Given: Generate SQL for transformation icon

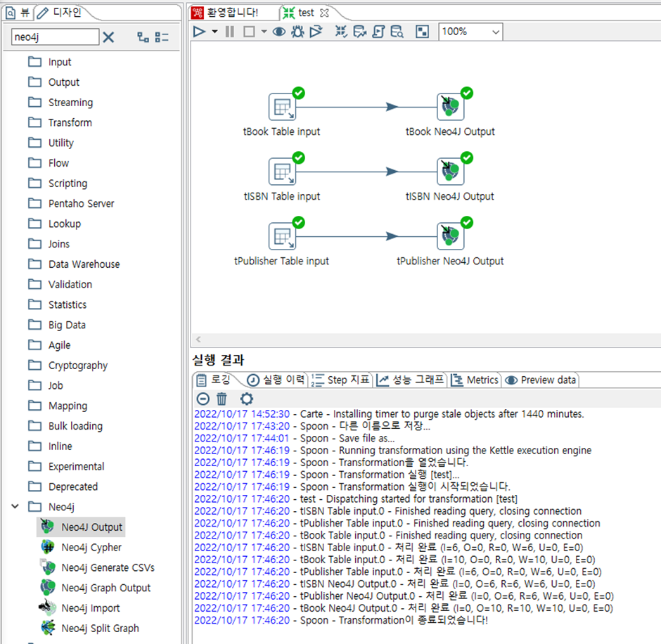Looking at the screenshot, I should (x=378, y=32).
